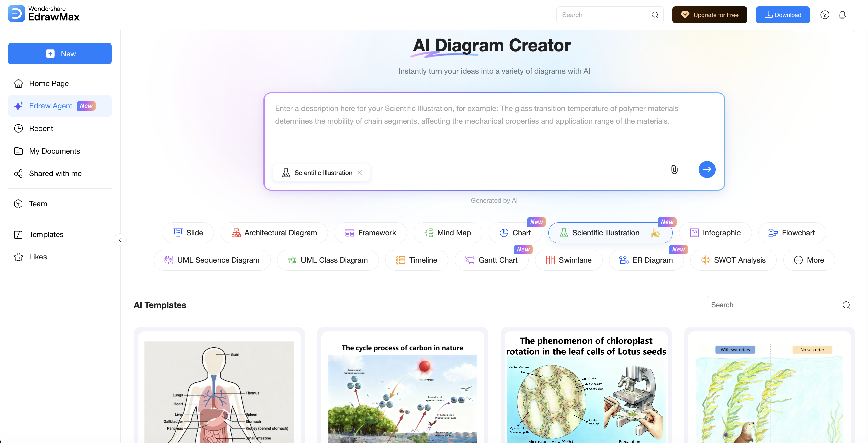Remove the Scientific Illustration tag with X

coord(360,173)
